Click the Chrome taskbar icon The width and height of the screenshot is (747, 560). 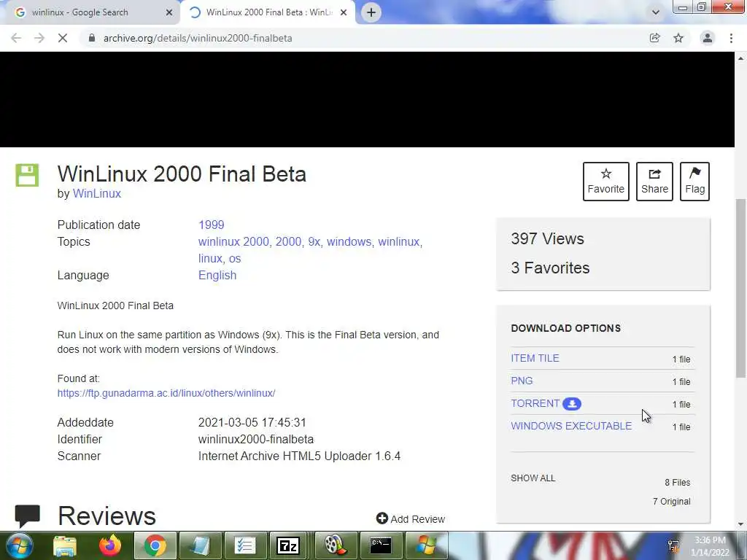pyautogui.click(x=155, y=545)
